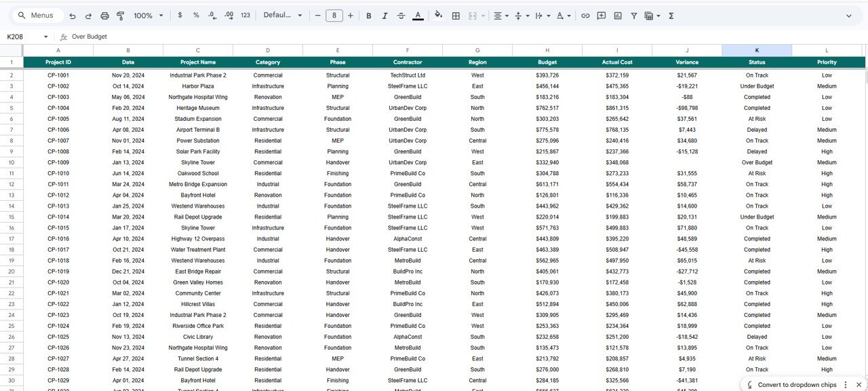Screen dimensions: 868x391
Task: Insert a chart from the toolbar
Action: [x=618, y=15]
